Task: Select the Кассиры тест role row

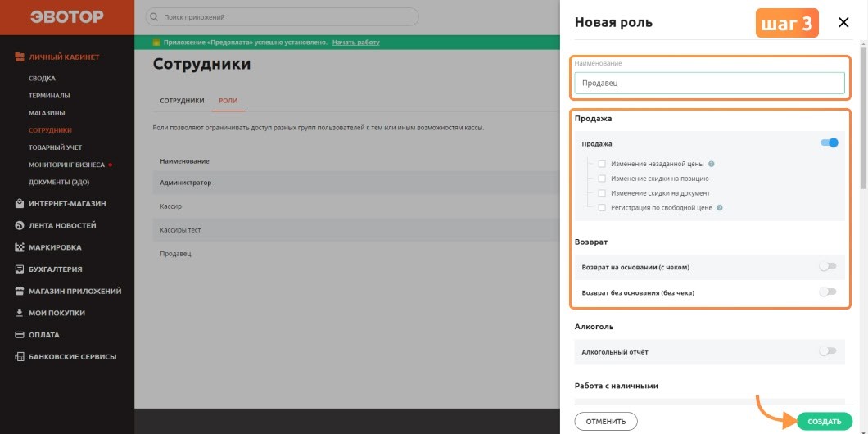Action: pyautogui.click(x=356, y=230)
